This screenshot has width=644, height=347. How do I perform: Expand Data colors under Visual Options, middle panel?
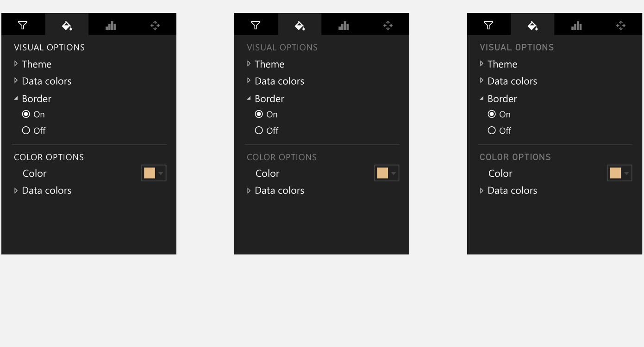[x=249, y=81]
